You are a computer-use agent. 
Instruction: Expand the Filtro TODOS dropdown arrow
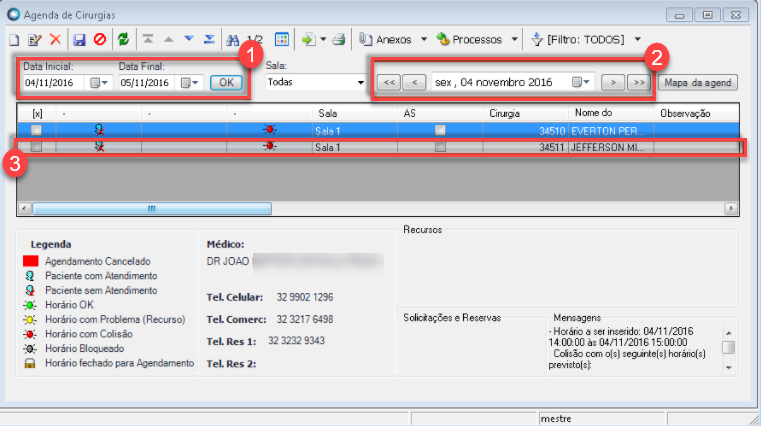tap(638, 39)
